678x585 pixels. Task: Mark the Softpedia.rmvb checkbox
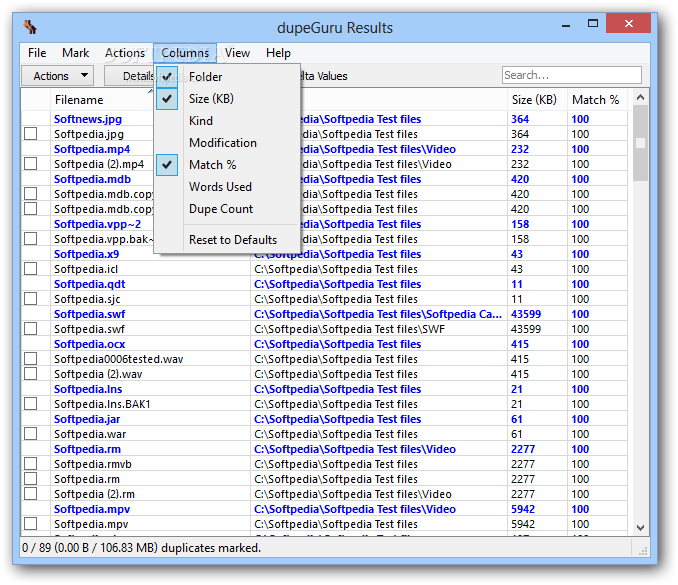tap(31, 464)
